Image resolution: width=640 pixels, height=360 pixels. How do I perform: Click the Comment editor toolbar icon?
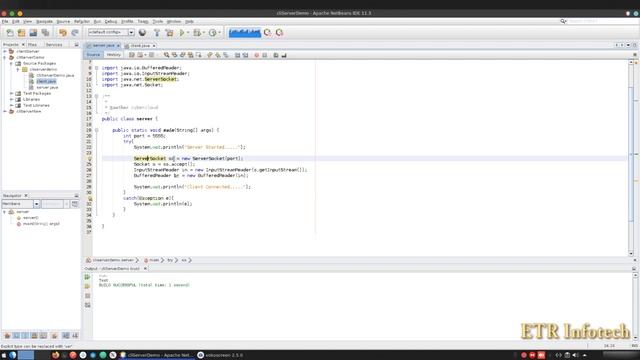click(x=276, y=55)
